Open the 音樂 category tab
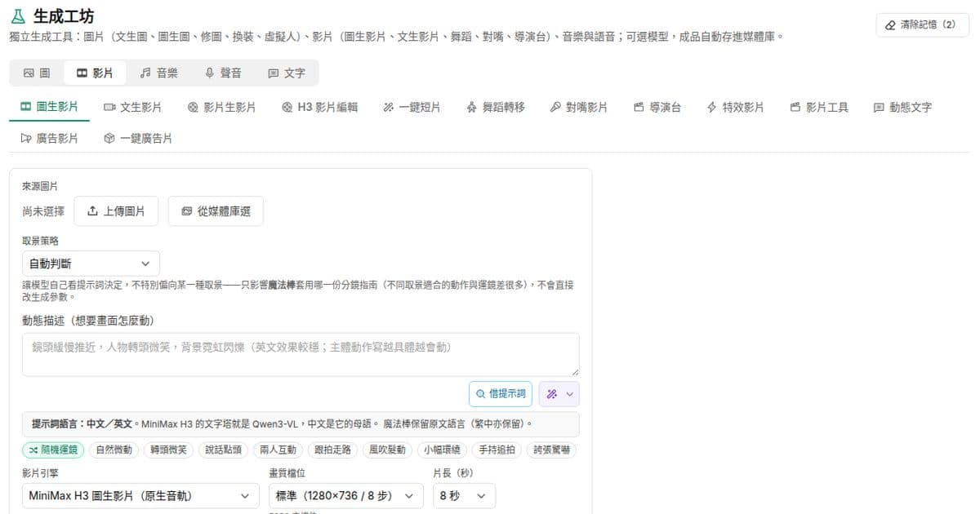Viewport: 980px width, 514px height. [158, 73]
